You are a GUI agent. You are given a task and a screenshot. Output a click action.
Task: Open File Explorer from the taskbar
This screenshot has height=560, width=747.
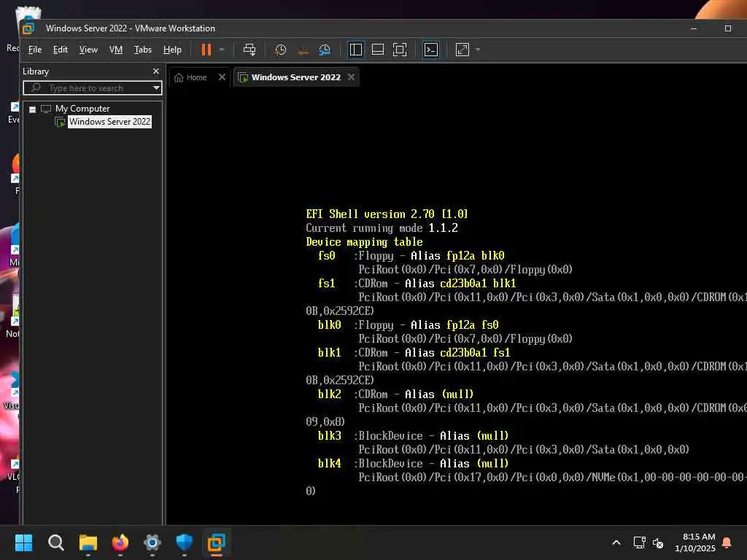point(88,542)
